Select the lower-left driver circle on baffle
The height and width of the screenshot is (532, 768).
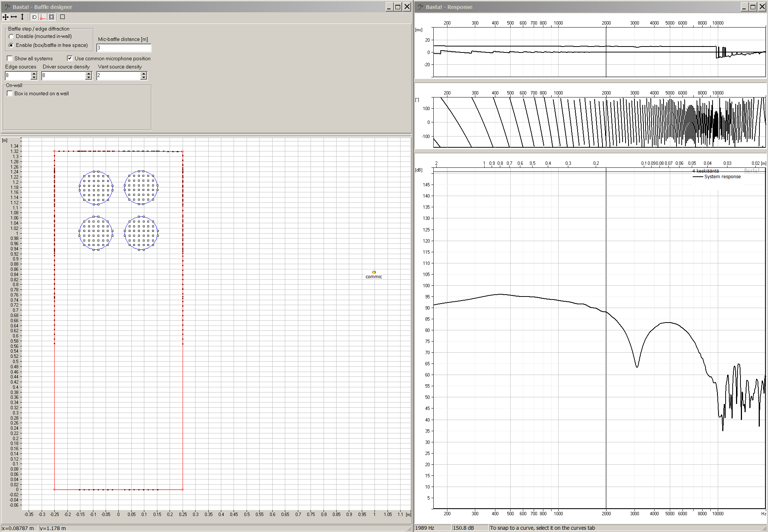pyautogui.click(x=96, y=233)
